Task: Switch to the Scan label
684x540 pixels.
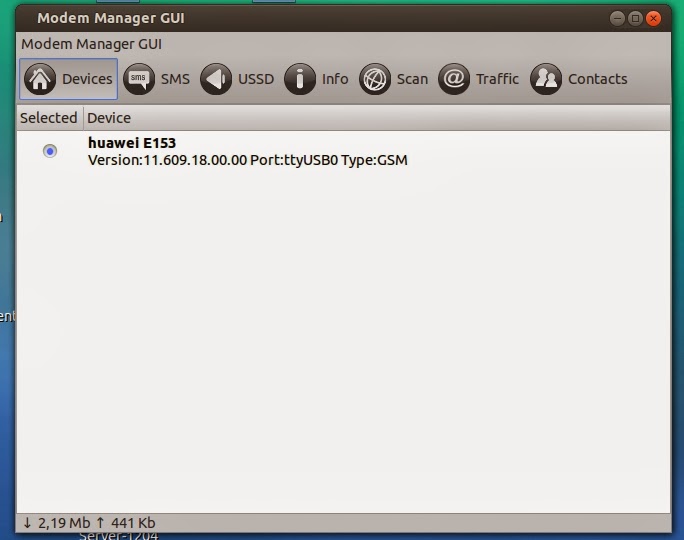Action: click(412, 79)
